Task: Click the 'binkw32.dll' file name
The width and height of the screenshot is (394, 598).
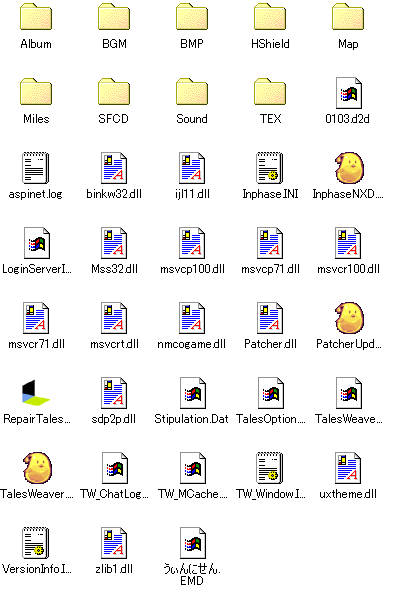Action: 114,194
